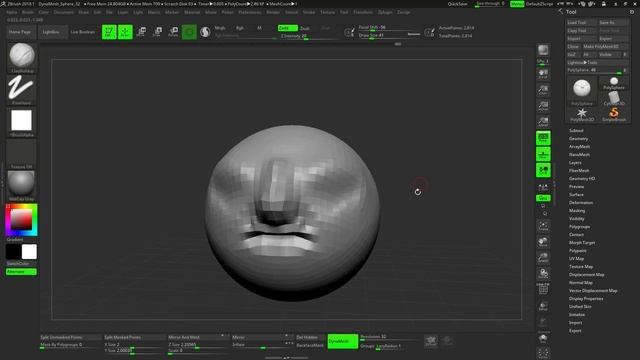Image resolution: width=640 pixels, height=360 pixels.
Task: Toggle the green DynaMesh button
Action: 343,341
